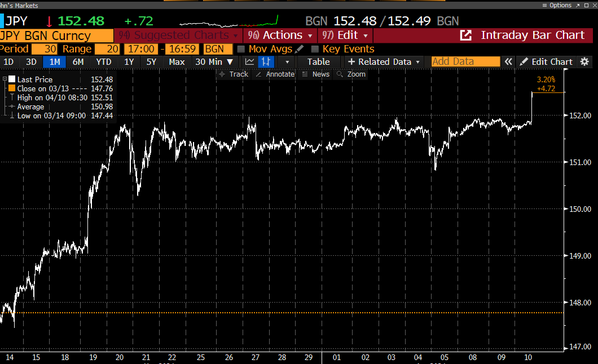Open the chart type dropdown arrow
The height and width of the screenshot is (364, 598).
287,61
